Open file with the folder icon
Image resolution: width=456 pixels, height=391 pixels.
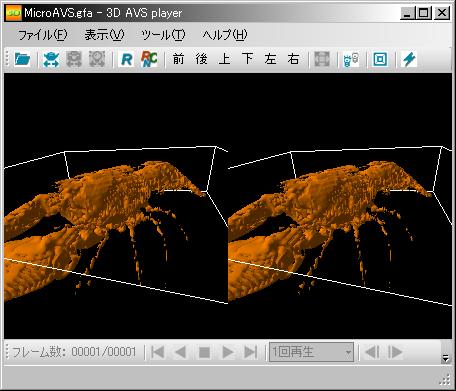[x=22, y=59]
